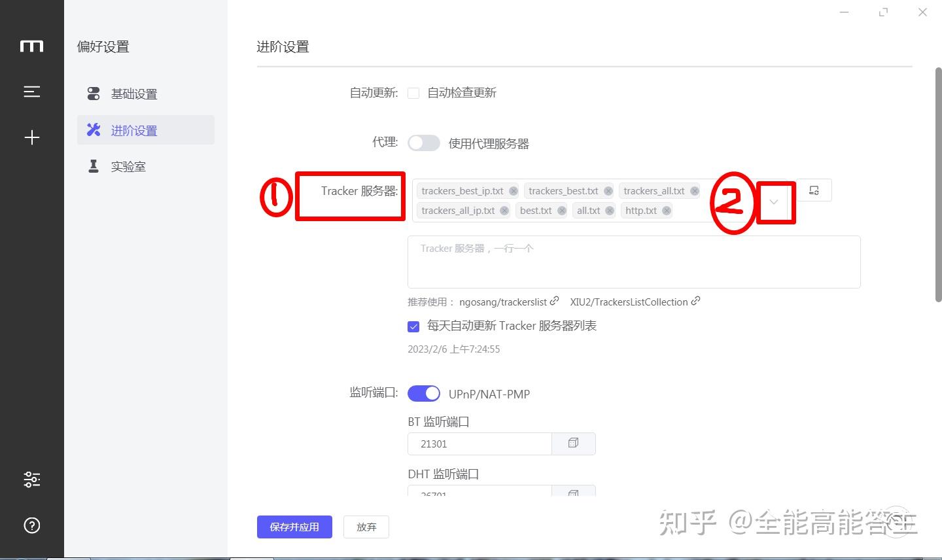Switch to 基础设置 settings section
Screen dimensions: 942x560
[x=134, y=94]
